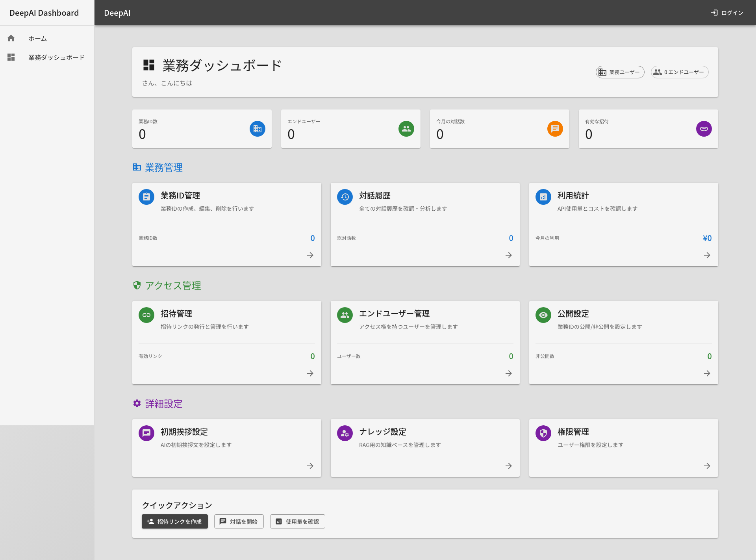Screen dimensions: 756x560
Task: Open the ホーム sidebar menu item
Action: [47, 38]
